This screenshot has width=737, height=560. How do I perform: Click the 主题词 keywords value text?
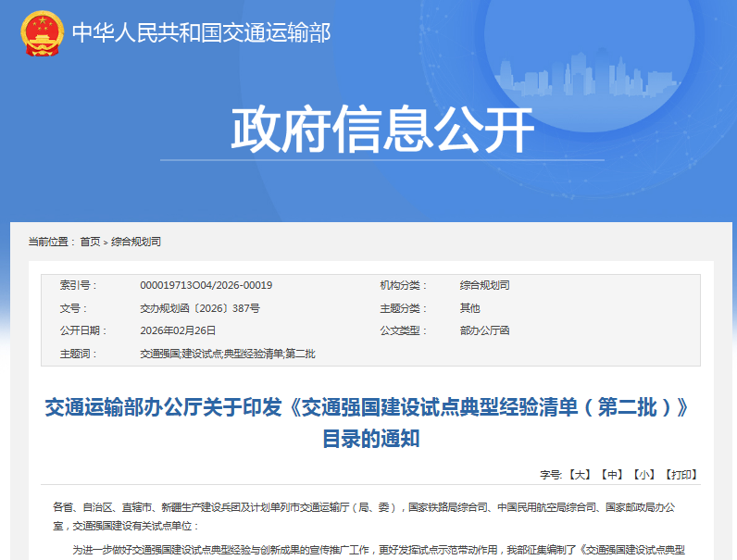[x=228, y=354]
